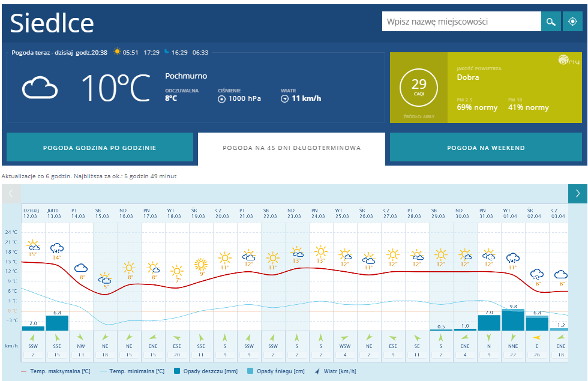588x381 pixels.
Task: Click the geolocation target icon
Action: 572,22
